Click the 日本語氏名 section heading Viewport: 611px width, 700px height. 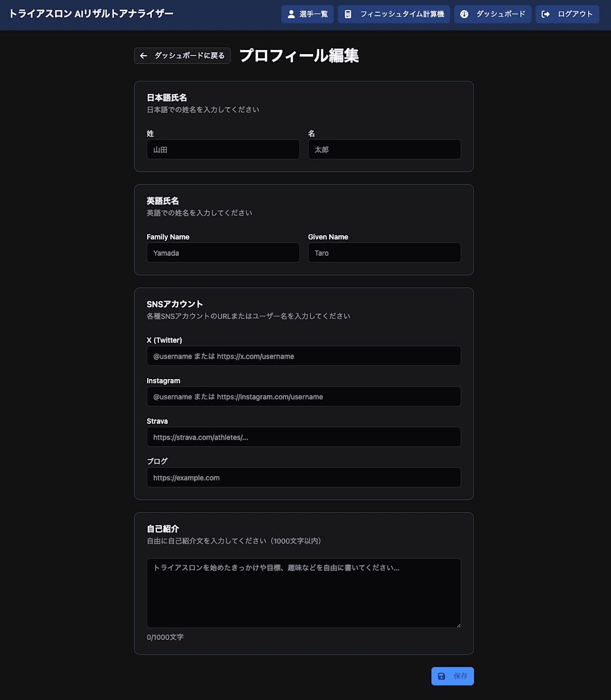pos(167,97)
